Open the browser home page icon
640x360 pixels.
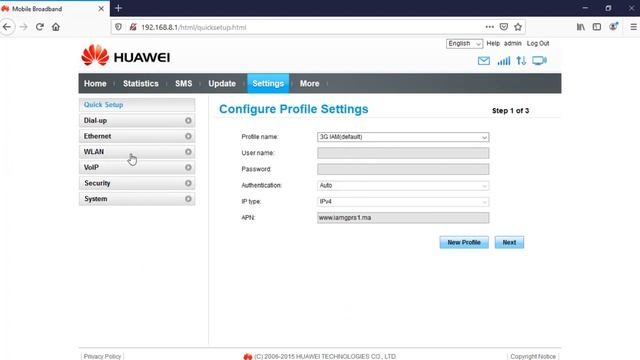click(56, 27)
